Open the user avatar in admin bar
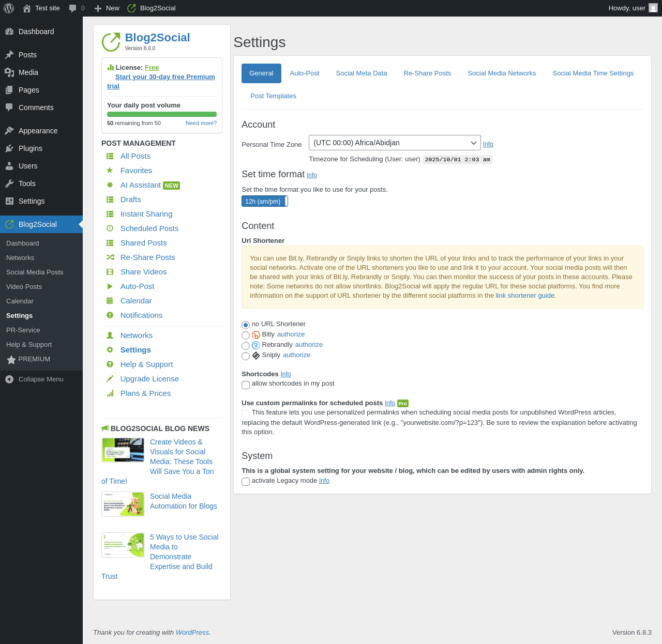Image resolution: width=662 pixels, height=644 pixels. [653, 8]
